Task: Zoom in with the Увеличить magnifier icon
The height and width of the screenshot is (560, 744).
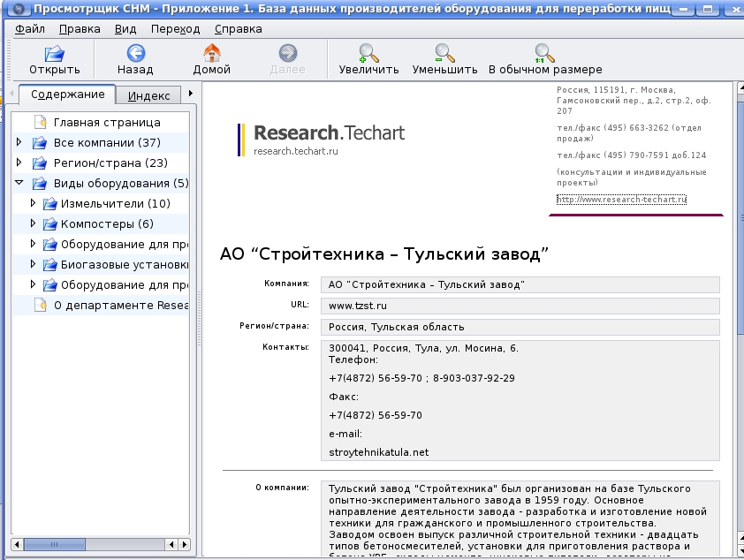Action: [x=368, y=53]
